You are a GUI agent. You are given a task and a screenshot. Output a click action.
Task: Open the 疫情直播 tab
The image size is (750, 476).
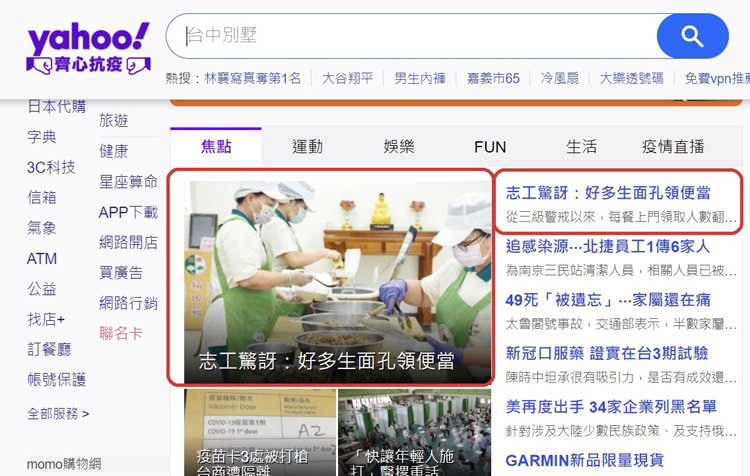pos(673,146)
